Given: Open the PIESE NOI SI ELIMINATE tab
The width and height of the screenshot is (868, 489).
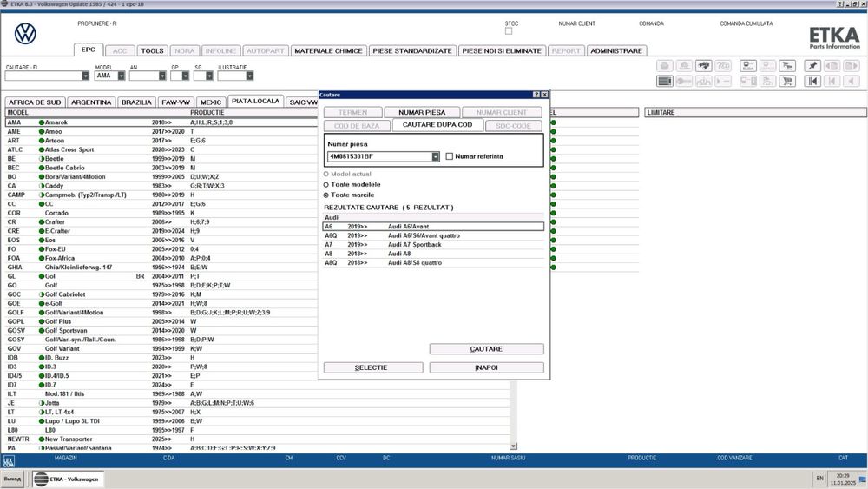Looking at the screenshot, I should coord(502,51).
